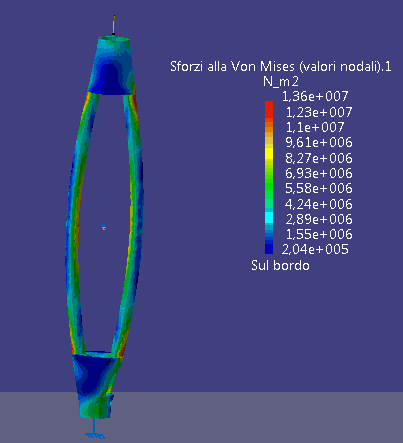The width and height of the screenshot is (403, 443).
Task: Click the dark blue swatch at the legend bottom
Action: (x=269, y=249)
